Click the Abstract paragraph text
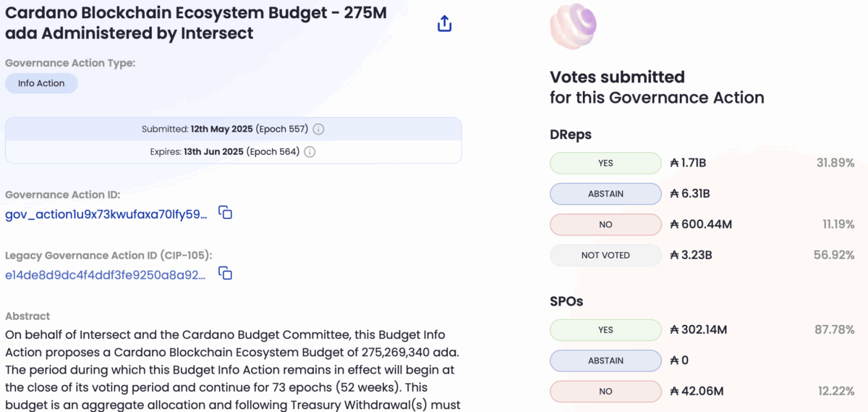The width and height of the screenshot is (868, 412). [231, 369]
